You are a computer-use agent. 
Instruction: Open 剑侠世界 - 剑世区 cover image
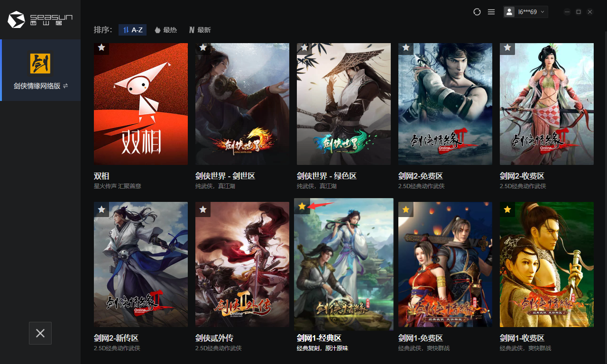(x=242, y=104)
